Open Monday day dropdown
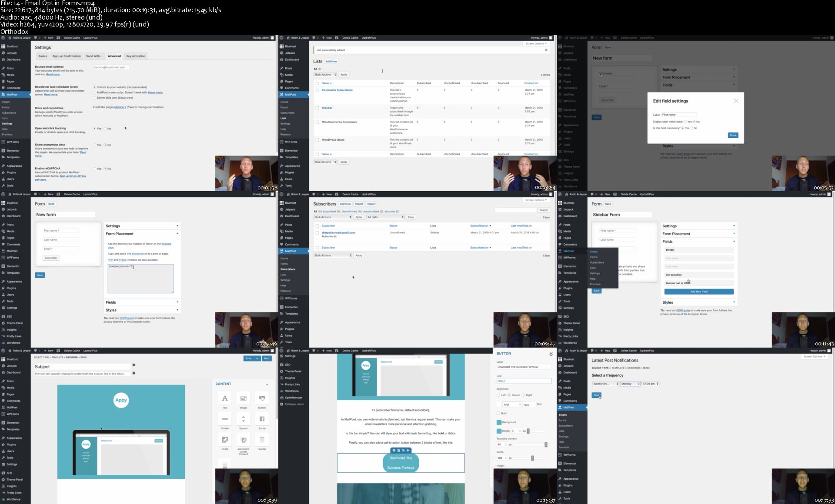The image size is (835, 504). [x=630, y=384]
